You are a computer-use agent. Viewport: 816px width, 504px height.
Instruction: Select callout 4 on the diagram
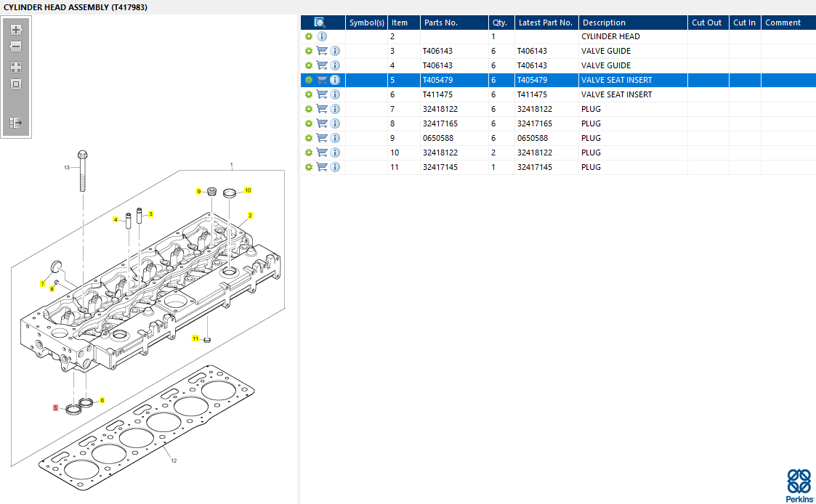[x=116, y=219]
